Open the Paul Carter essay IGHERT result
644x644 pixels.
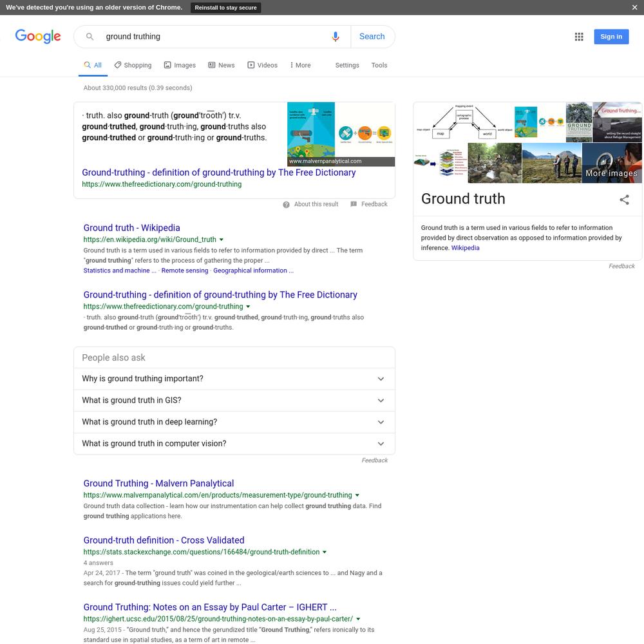point(210,607)
